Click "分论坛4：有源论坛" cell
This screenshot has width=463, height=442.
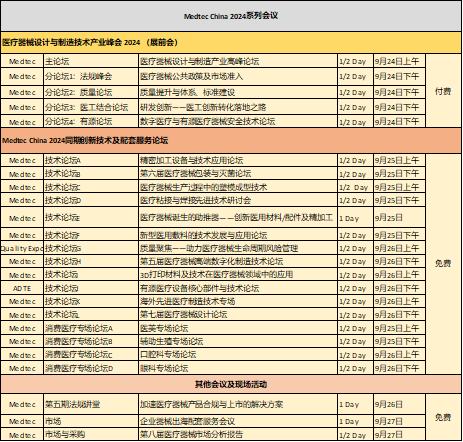point(91,122)
